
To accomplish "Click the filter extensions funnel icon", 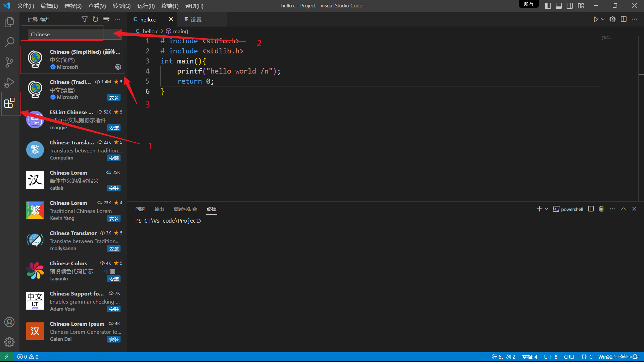I will coord(85,19).
